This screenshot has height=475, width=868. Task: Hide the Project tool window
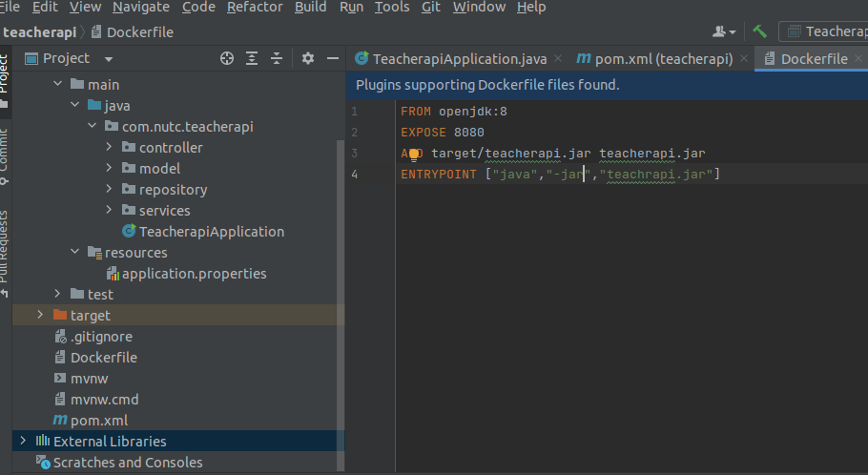(333, 58)
